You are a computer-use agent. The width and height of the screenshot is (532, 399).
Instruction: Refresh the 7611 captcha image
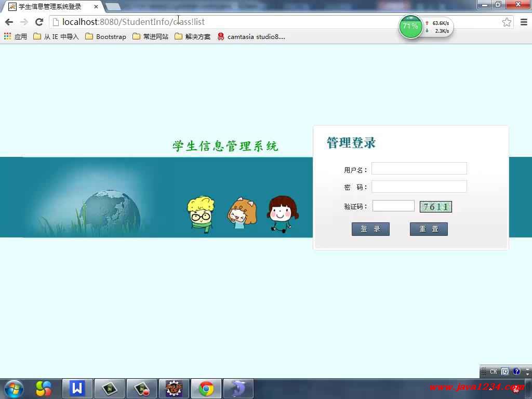(436, 207)
